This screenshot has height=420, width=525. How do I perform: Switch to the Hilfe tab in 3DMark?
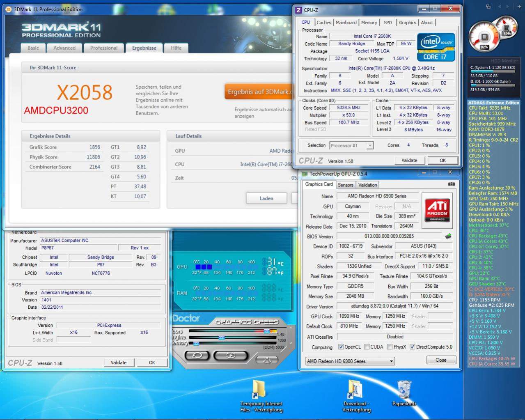pyautogui.click(x=176, y=48)
